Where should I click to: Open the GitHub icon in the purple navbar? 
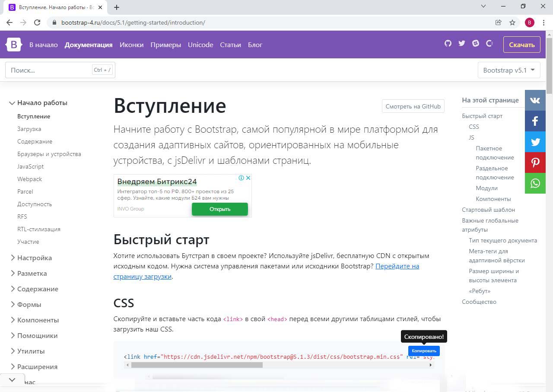click(448, 43)
